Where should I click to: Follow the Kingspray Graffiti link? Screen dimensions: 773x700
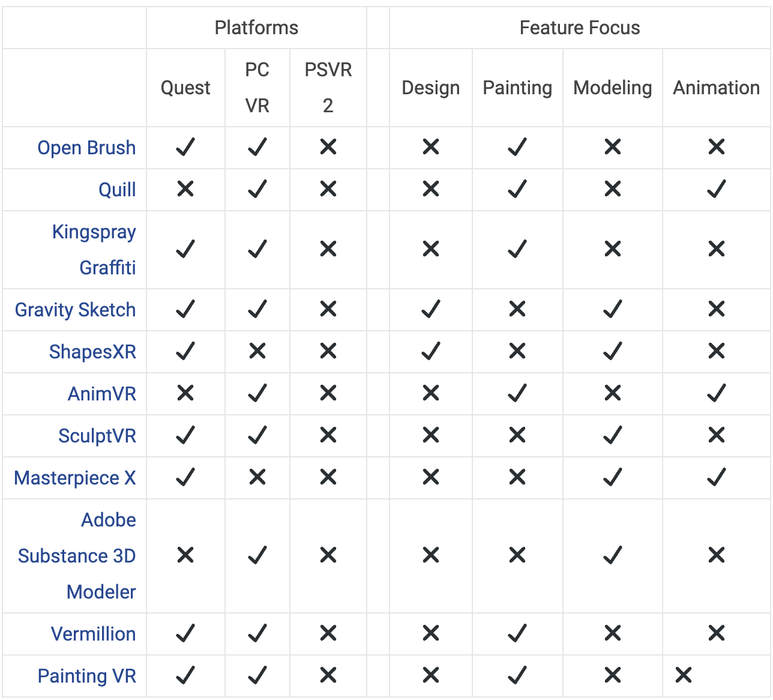coord(94,250)
